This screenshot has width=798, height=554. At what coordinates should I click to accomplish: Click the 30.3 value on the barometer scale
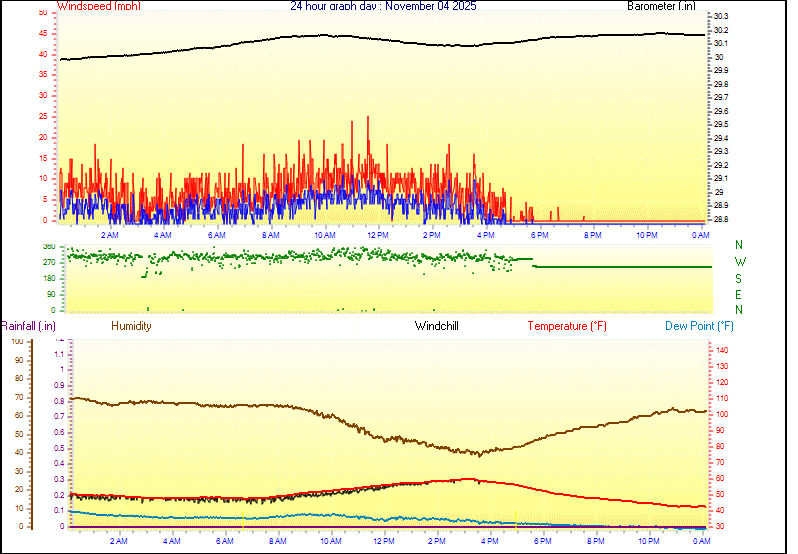coord(721,17)
